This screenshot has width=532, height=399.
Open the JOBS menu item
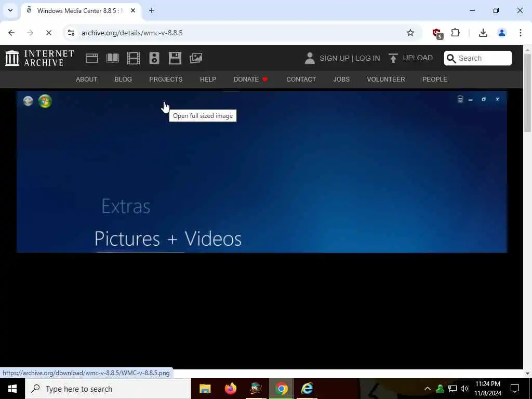[341, 79]
